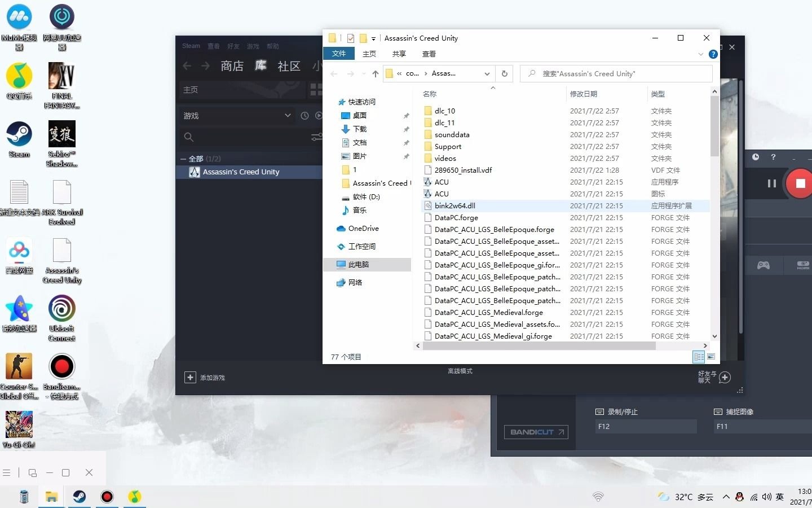Open Steam's 好友 menu
Image resolution: width=812 pixels, height=508 pixels.
tap(233, 46)
